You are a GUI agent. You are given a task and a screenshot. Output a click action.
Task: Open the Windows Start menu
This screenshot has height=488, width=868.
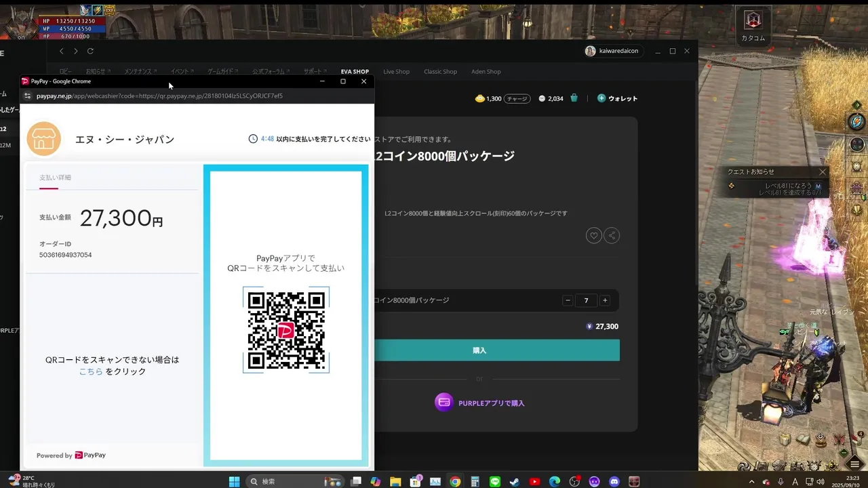(x=234, y=481)
